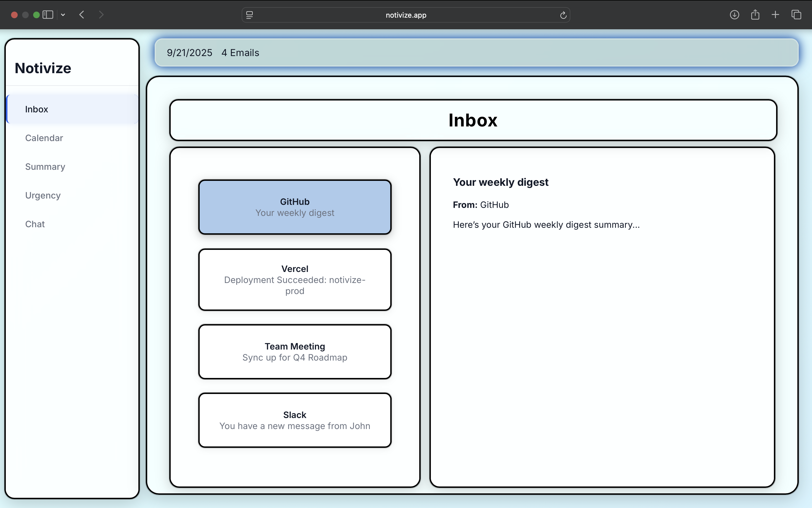
Task: Open the Slack new message email
Action: [x=295, y=420]
